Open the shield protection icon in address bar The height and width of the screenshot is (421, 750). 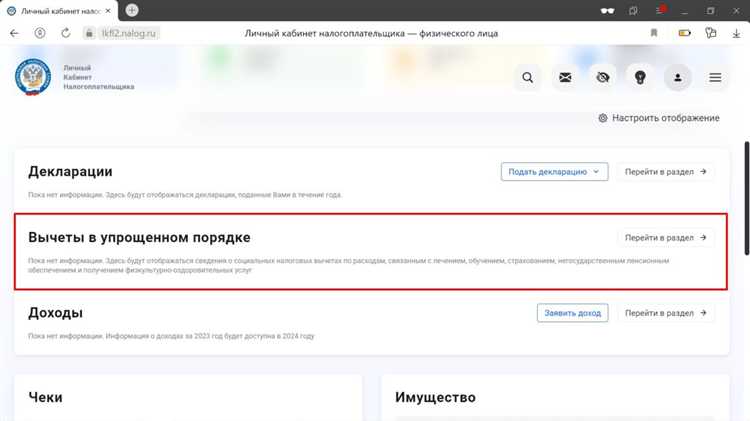[x=40, y=33]
